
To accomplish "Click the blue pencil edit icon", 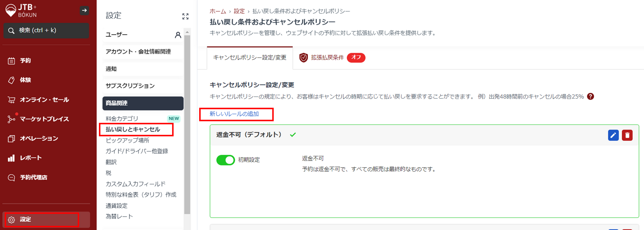I will tap(613, 135).
